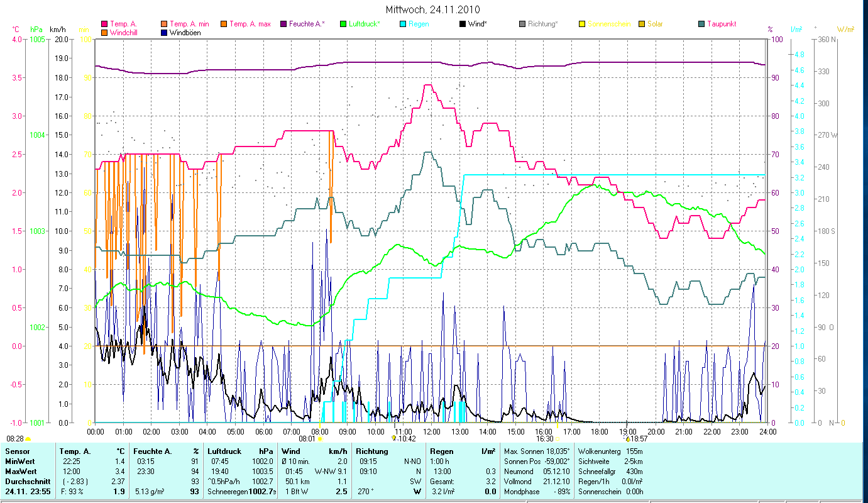Click the '16:30' time label below the axis
The width and height of the screenshot is (868, 503).
click(x=544, y=439)
